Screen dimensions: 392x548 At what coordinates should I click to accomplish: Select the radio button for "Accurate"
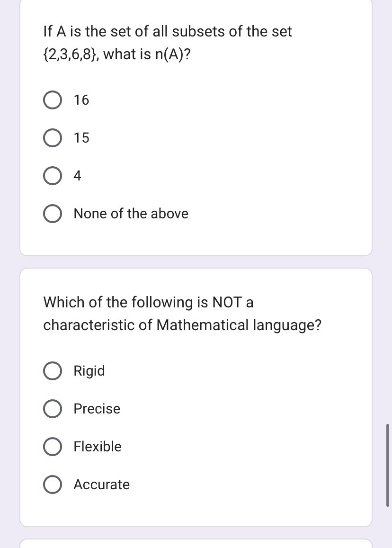(52, 485)
